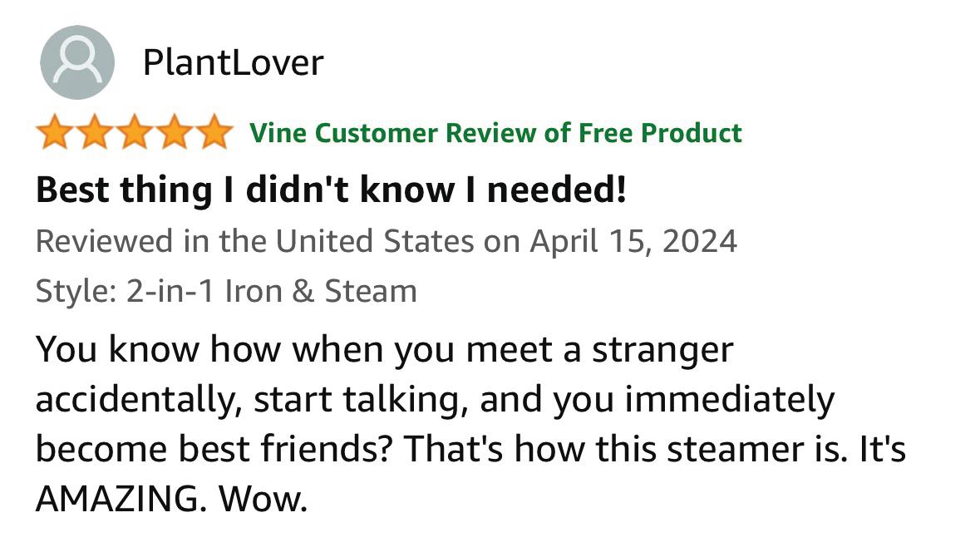Click the final word Wow.

coord(263,500)
